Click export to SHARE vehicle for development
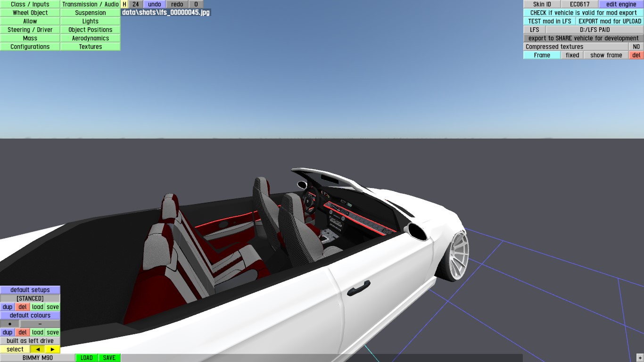This screenshot has height=362, width=644. pyautogui.click(x=584, y=38)
